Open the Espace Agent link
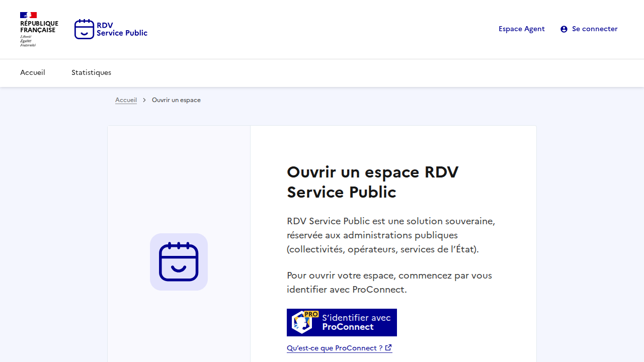 tap(521, 29)
